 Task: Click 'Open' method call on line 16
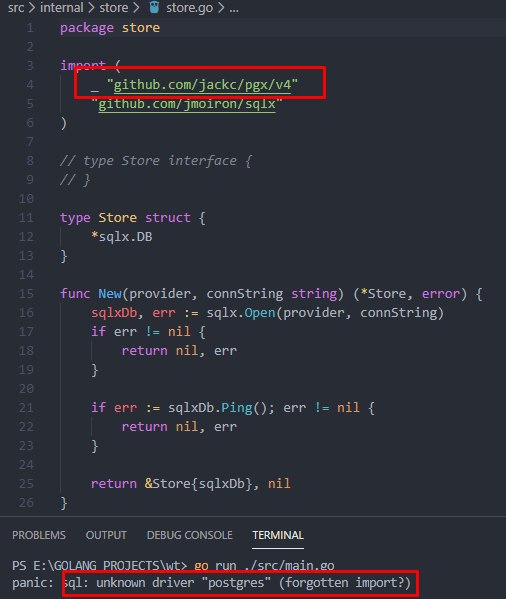click(x=260, y=313)
